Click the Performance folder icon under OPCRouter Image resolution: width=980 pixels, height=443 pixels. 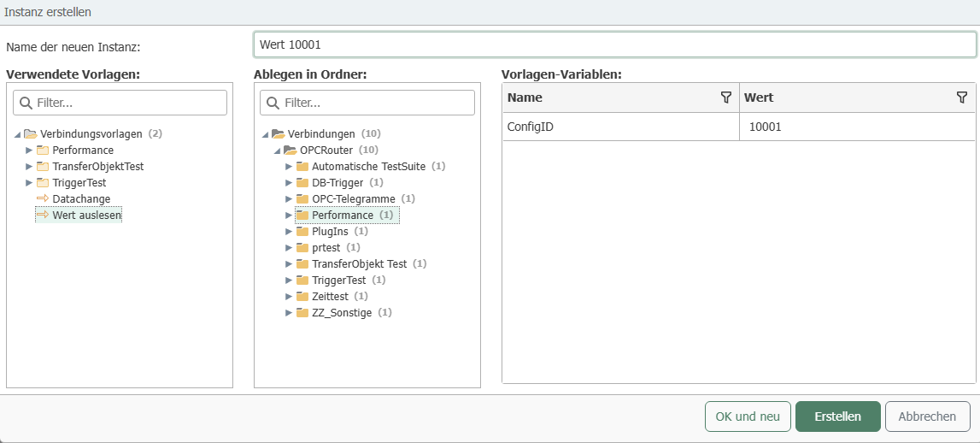point(302,215)
